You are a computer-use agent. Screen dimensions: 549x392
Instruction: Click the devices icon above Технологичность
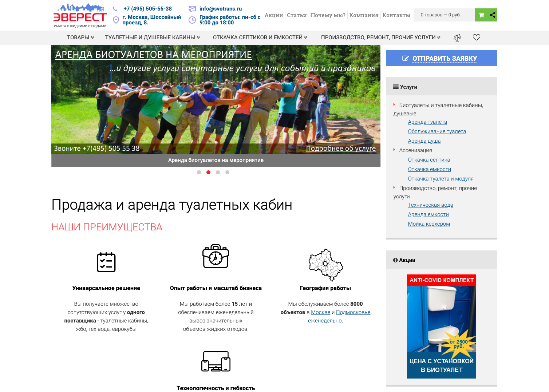[216, 361]
